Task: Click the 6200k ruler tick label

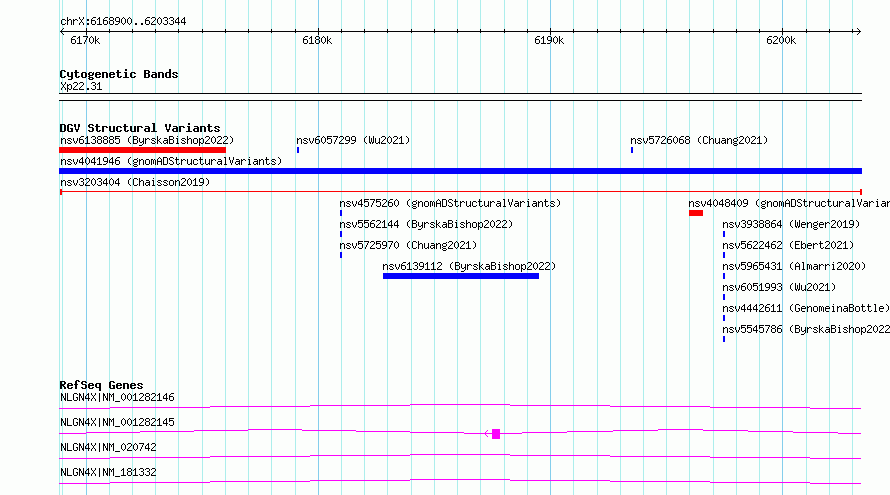Action: pyautogui.click(x=781, y=40)
